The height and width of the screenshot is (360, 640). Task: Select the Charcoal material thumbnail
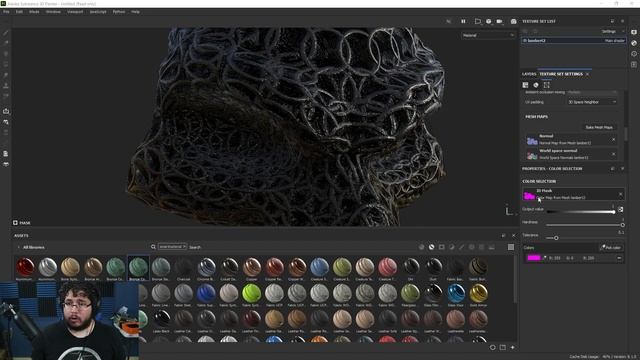pos(183,267)
